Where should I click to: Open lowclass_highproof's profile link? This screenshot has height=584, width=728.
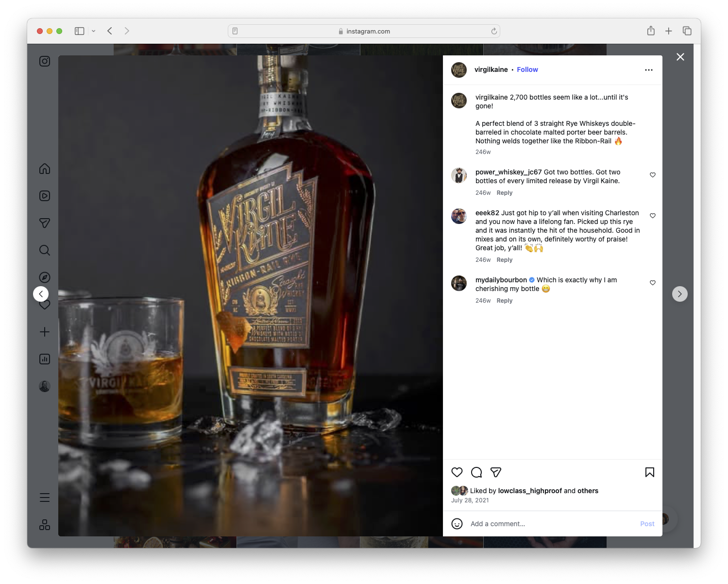click(x=530, y=491)
